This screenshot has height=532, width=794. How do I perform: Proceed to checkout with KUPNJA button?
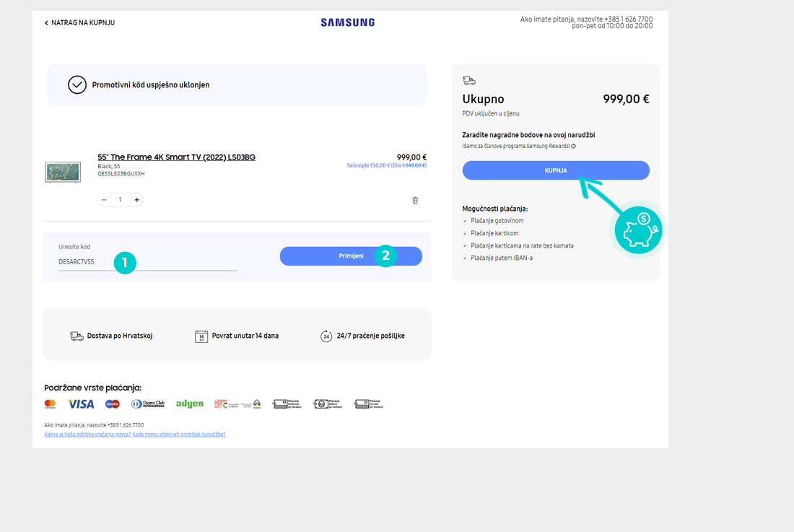556,170
